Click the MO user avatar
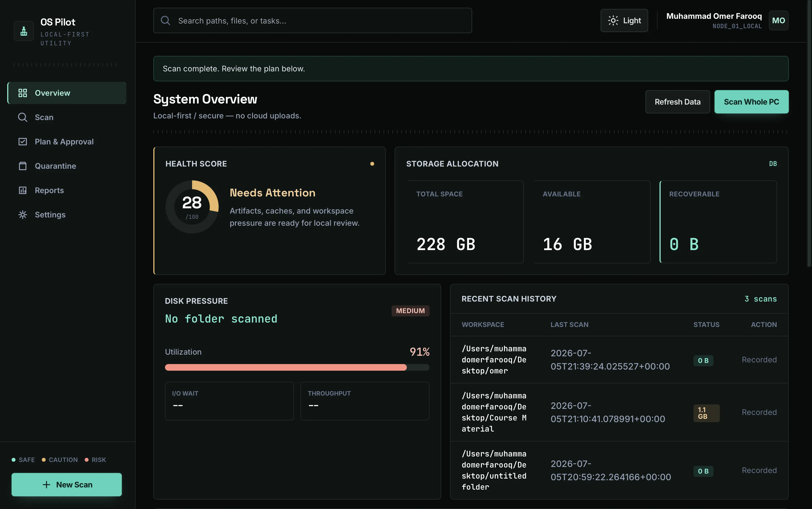Image resolution: width=812 pixels, height=509 pixels. click(778, 20)
